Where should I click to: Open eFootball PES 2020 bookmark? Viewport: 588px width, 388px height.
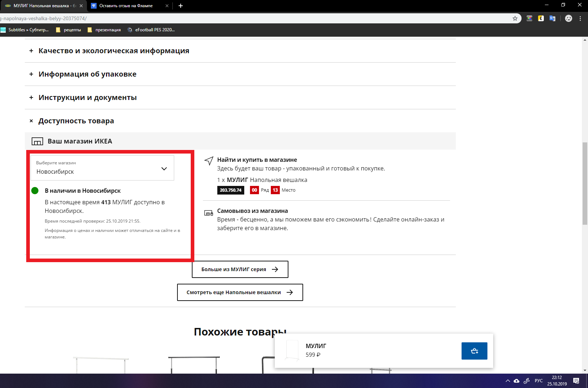tap(151, 30)
